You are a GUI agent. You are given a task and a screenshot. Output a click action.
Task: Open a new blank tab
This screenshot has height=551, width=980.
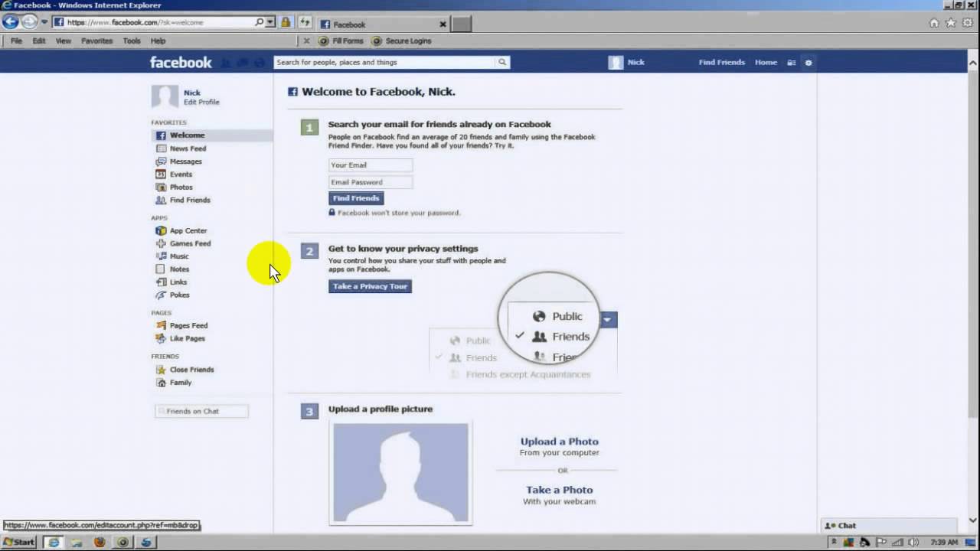point(462,24)
